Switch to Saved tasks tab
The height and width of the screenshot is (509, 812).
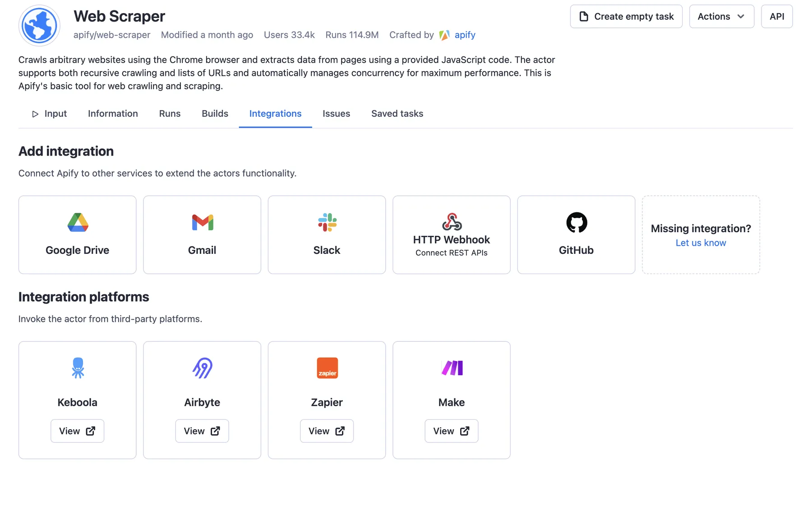pos(397,114)
